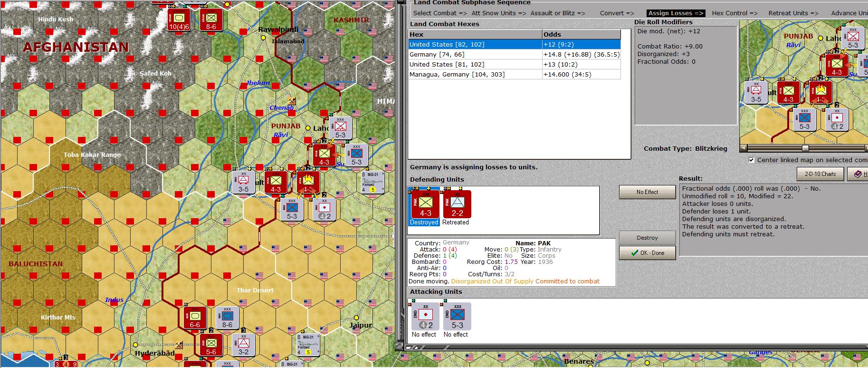Screen dimensions: 868x368
Task: Click the Odds column header
Action: [582, 34]
